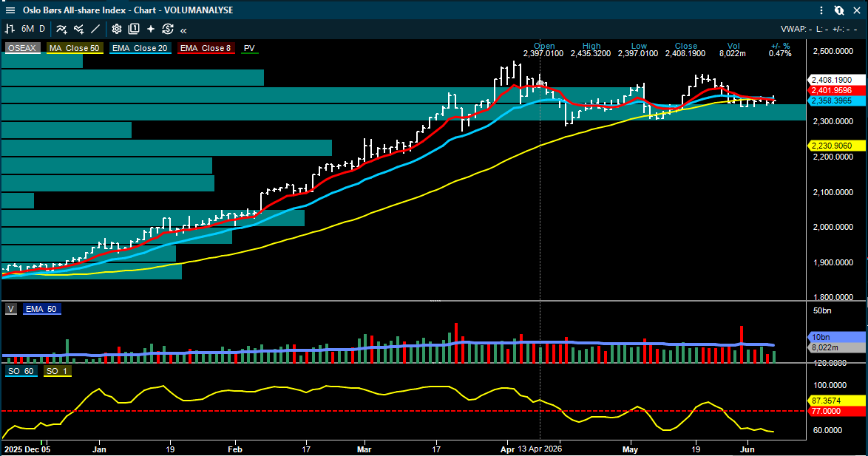This screenshot has width=868, height=456.
Task: Click the Open 2,397.0100 value
Action: [x=543, y=54]
